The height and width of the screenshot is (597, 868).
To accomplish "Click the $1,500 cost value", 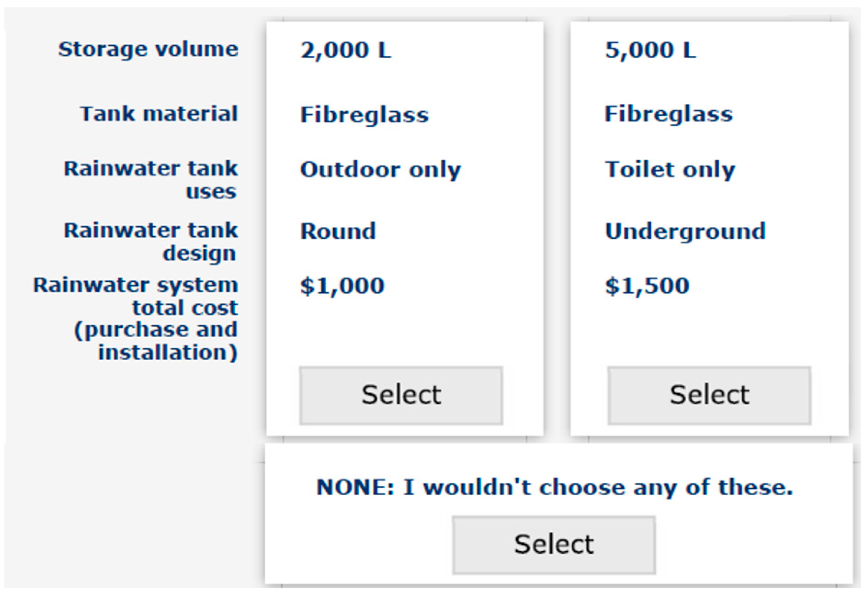I will (x=647, y=286).
